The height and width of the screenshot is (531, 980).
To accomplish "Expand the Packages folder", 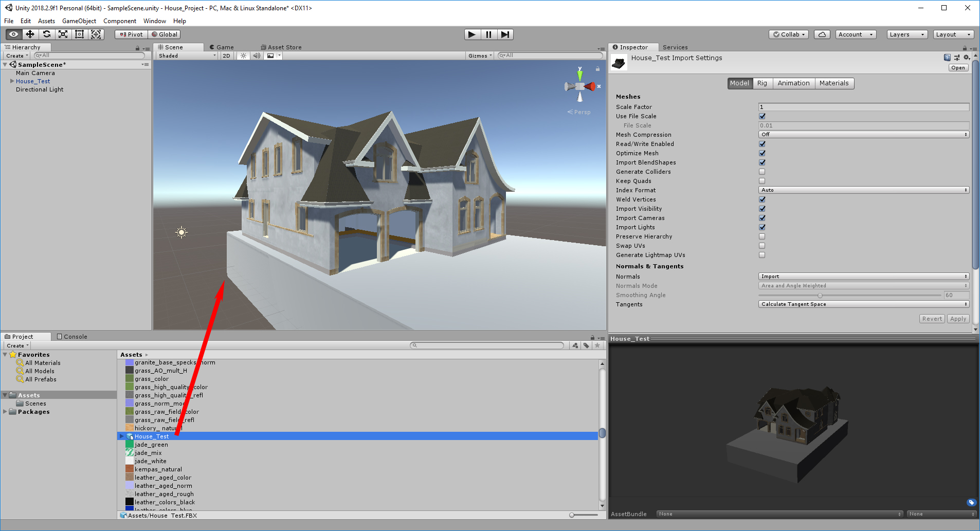I will tap(5, 412).
